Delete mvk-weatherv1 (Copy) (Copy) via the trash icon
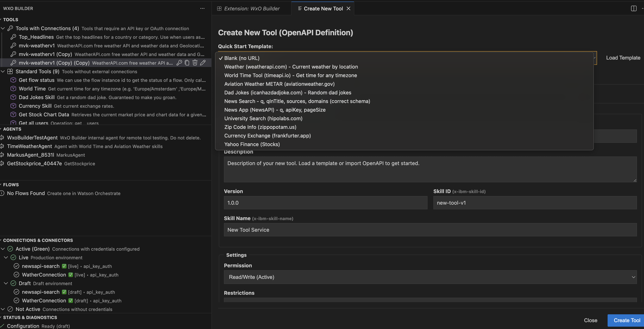The height and width of the screenshot is (329, 644). coord(195,62)
